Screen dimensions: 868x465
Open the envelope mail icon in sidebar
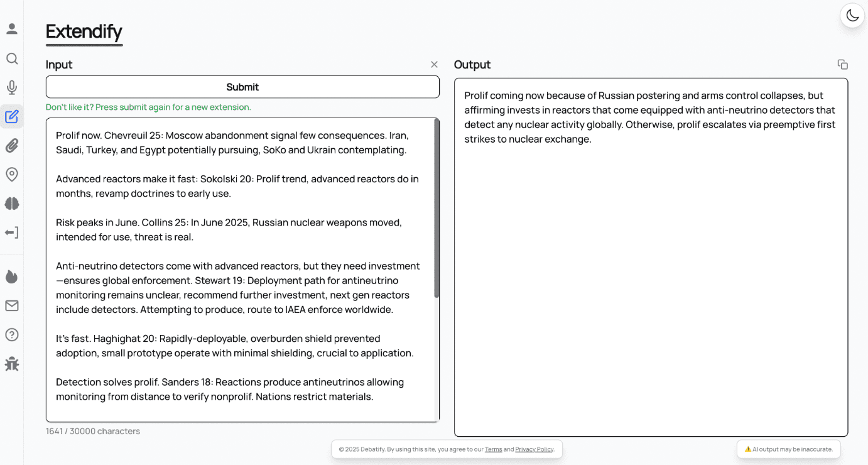(12, 305)
